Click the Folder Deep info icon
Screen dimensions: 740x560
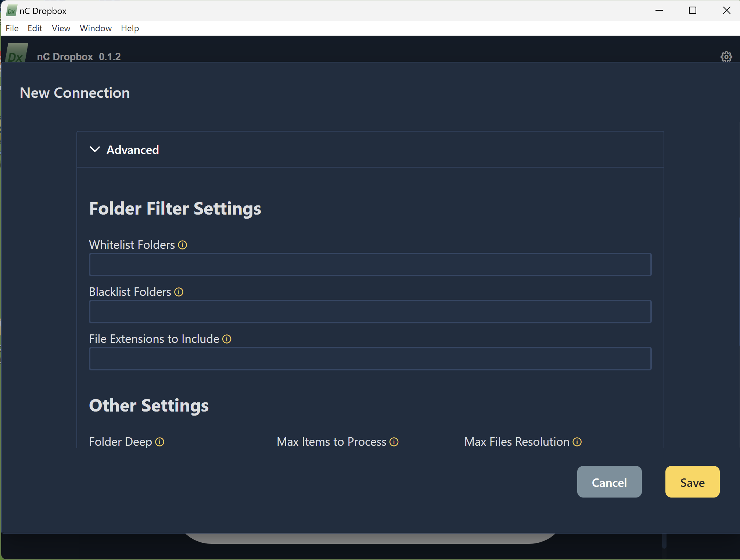pos(160,442)
